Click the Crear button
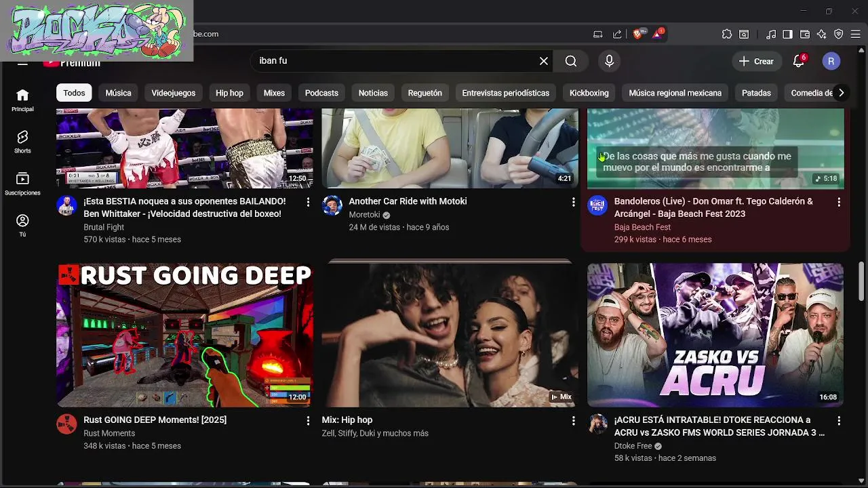 (756, 61)
